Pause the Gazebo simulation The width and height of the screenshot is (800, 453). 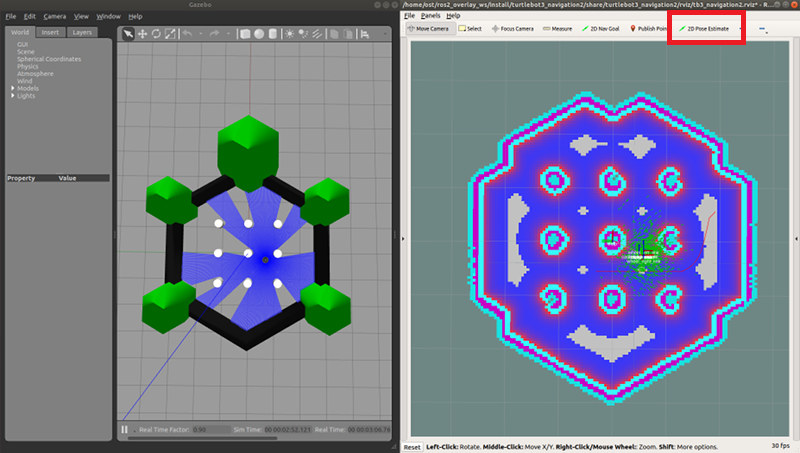pos(124,430)
